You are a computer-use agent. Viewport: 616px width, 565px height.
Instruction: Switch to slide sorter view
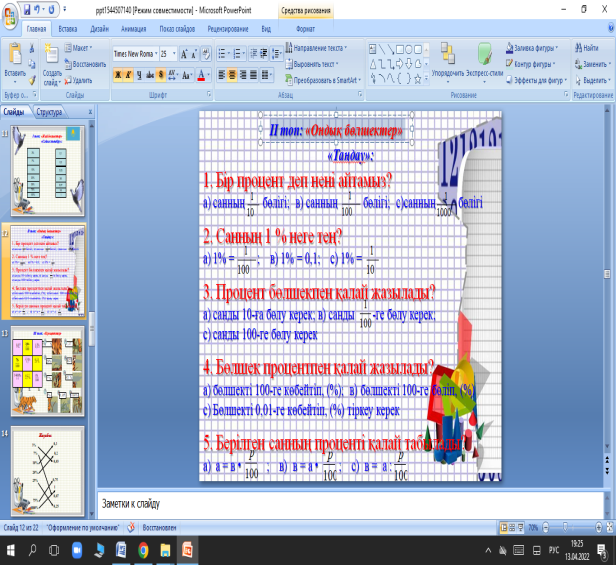512,528
